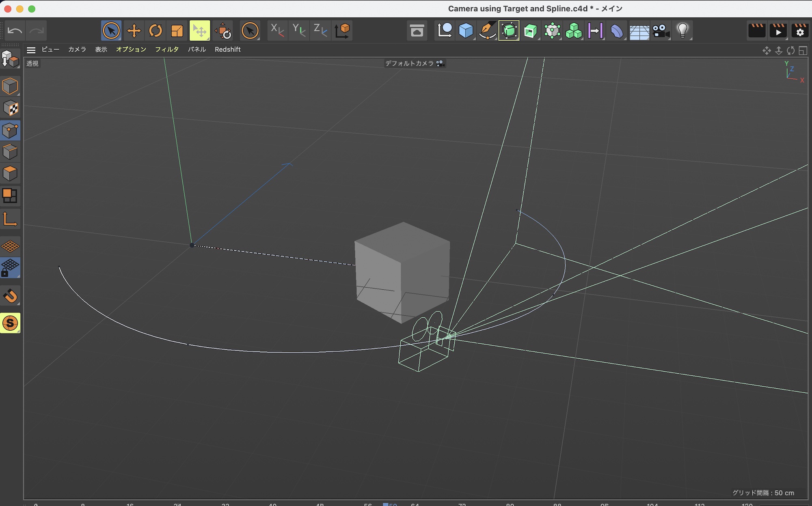Viewport: 812px width, 506px height.
Task: Click the viewport hamburger menu button
Action: pos(31,50)
